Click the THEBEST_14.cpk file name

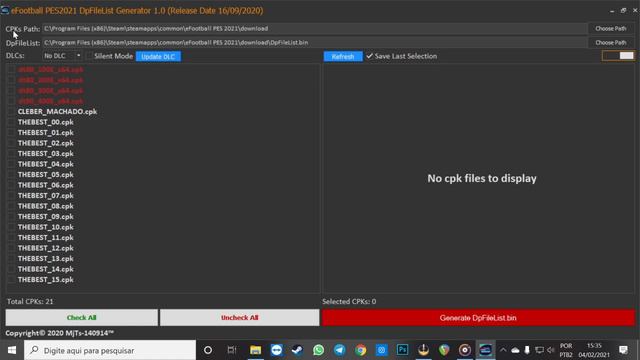click(46, 269)
